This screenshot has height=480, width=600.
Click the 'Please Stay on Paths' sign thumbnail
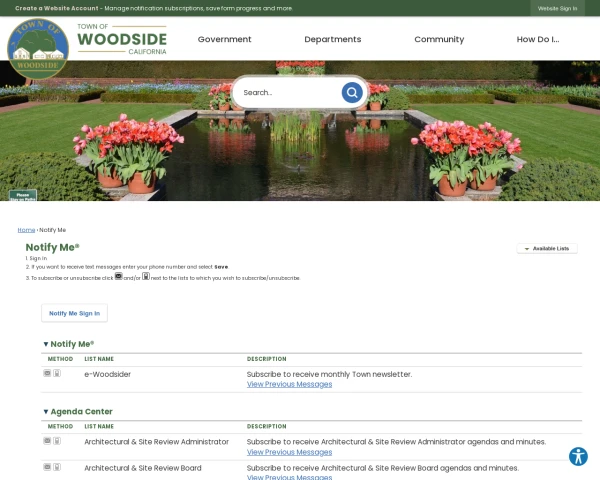(x=23, y=195)
